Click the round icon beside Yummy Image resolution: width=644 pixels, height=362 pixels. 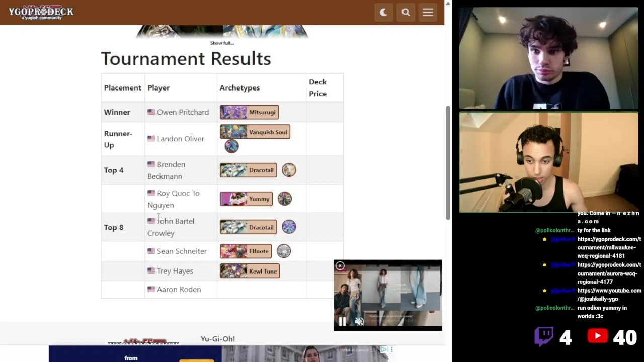click(284, 199)
